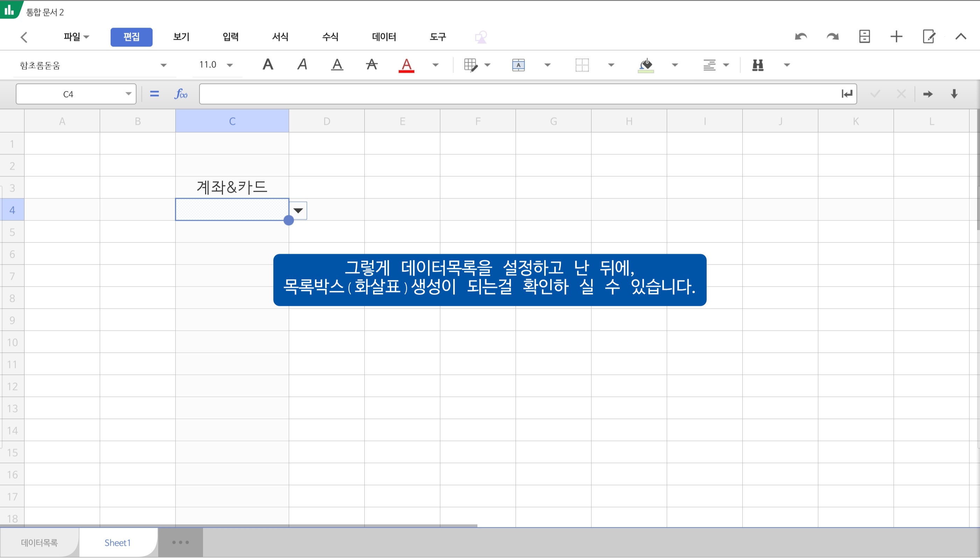Click the plus add icon
980x560 pixels.
pos(896,37)
